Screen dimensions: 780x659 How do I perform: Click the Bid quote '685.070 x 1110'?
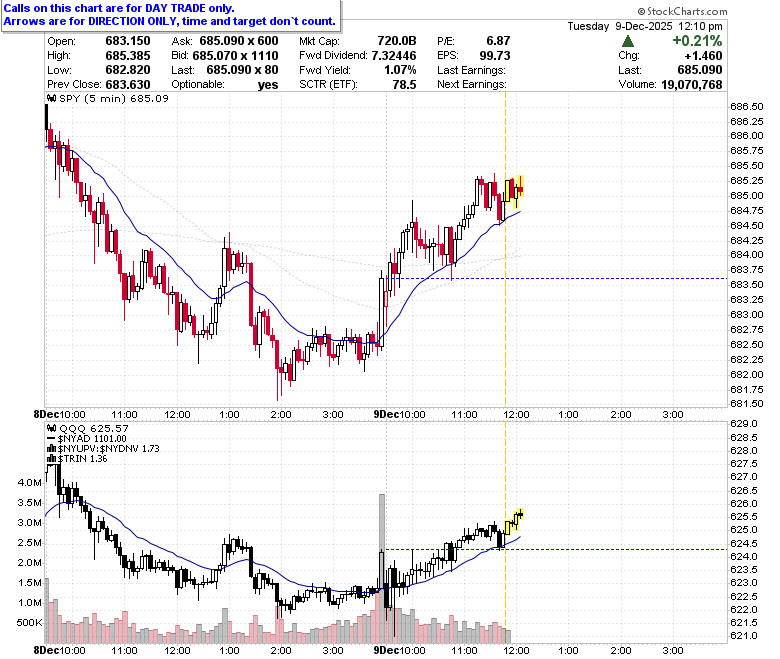pyautogui.click(x=235, y=56)
